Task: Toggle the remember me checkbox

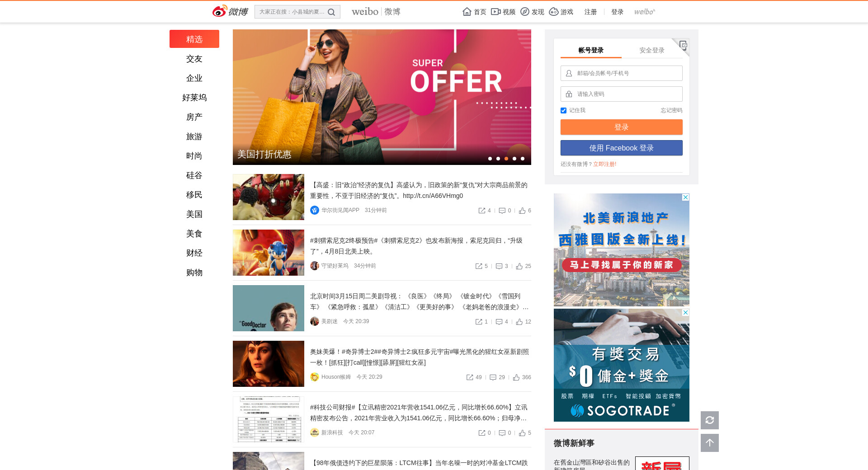Action: [x=563, y=111]
